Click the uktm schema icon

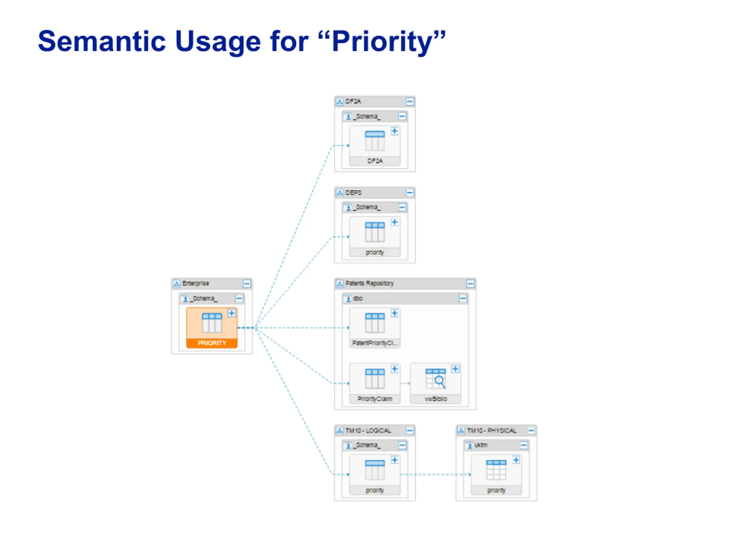click(469, 446)
